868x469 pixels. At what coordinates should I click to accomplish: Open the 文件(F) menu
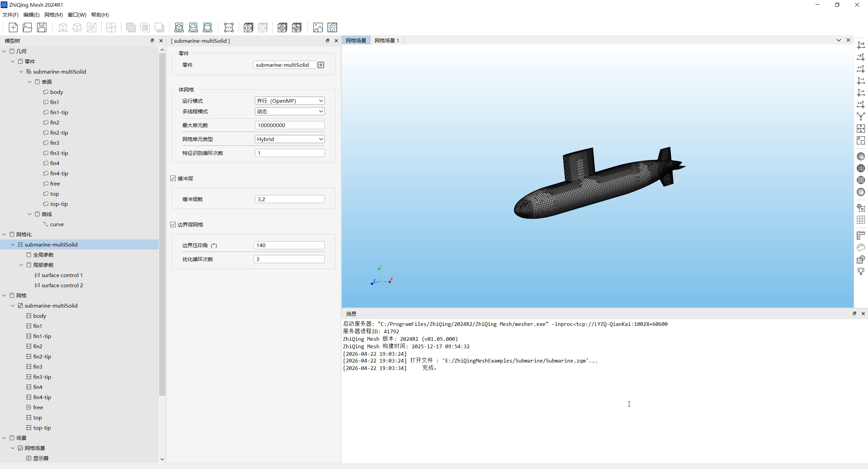(11, 15)
